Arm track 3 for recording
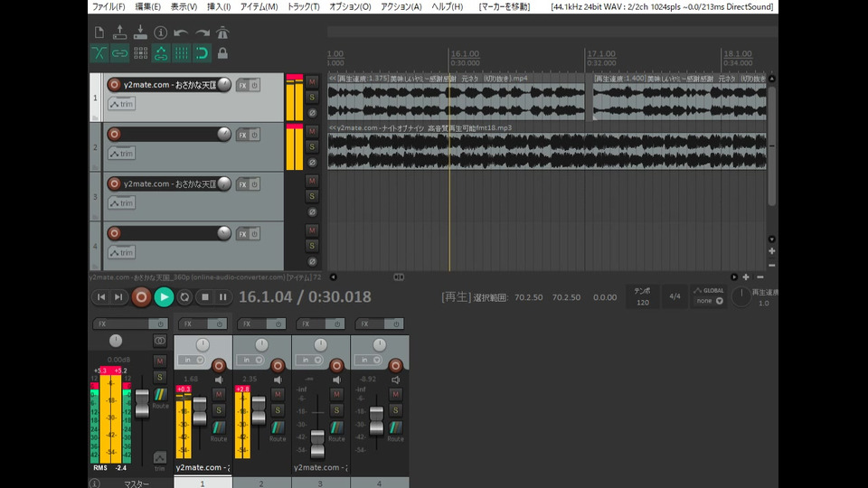 (114, 183)
